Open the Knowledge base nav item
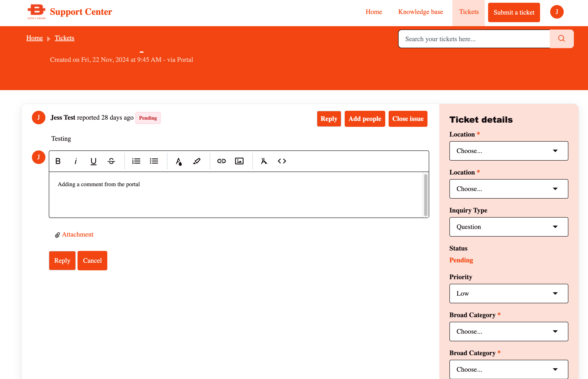The height and width of the screenshot is (379, 588). [420, 12]
